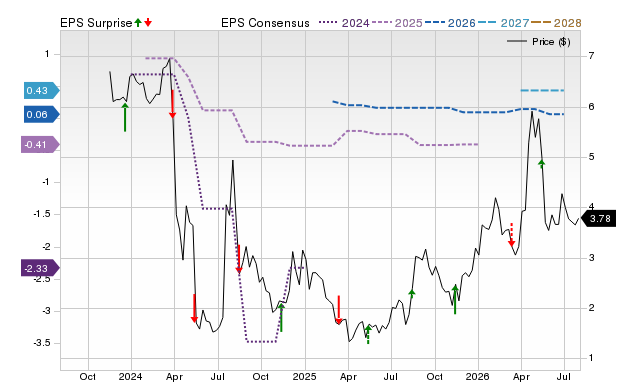The height and width of the screenshot is (382, 640).
Task: Click the red down arrow in EPS Surprise legend
Action: (148, 22)
